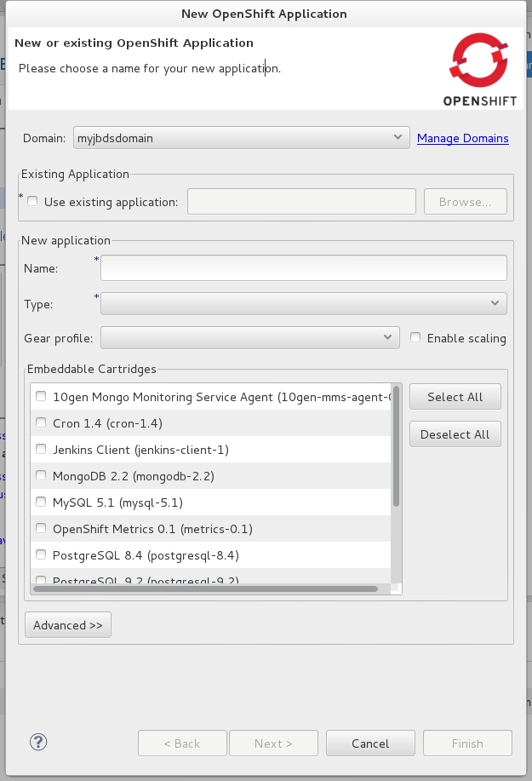Click the application Name text field
The height and width of the screenshot is (781, 532).
[304, 268]
